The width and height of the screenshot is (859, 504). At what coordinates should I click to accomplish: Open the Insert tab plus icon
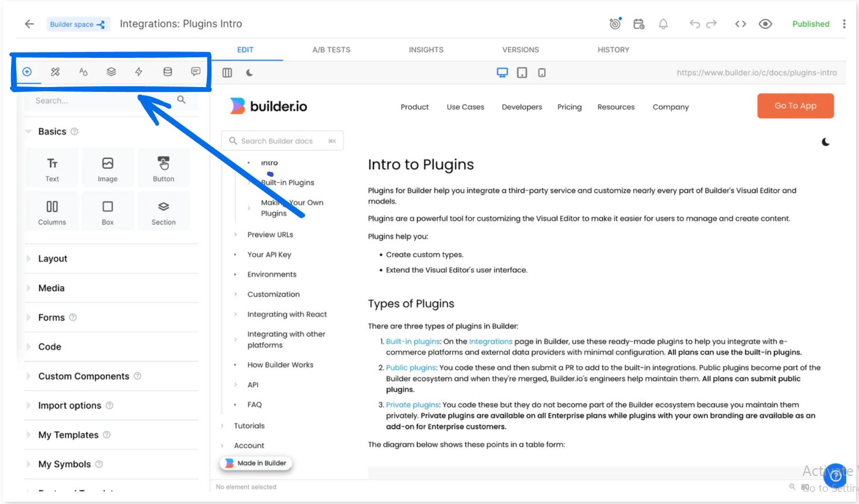[x=27, y=71]
